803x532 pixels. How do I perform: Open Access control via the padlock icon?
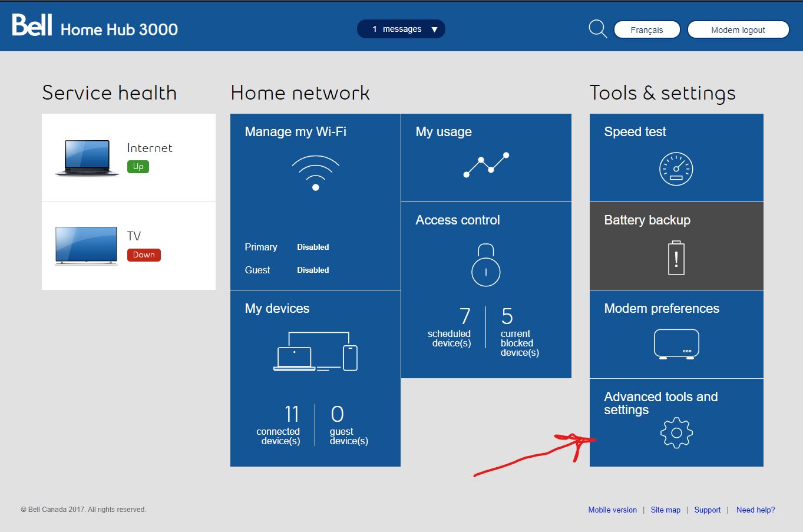(x=485, y=266)
